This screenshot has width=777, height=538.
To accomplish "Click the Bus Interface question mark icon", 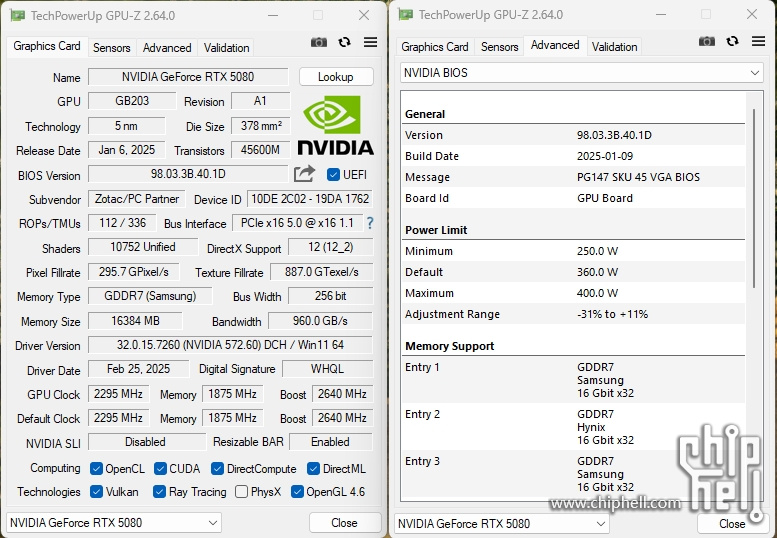I will tap(370, 223).
